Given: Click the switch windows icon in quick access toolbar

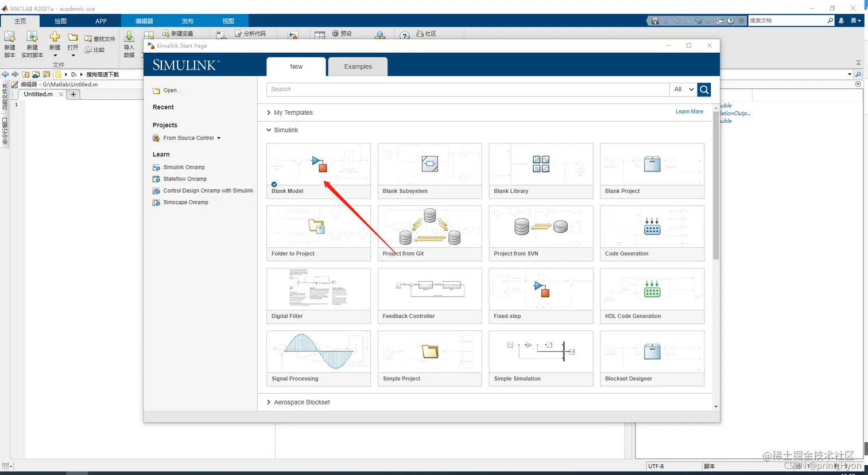Looking at the screenshot, I should pyautogui.click(x=720, y=21).
